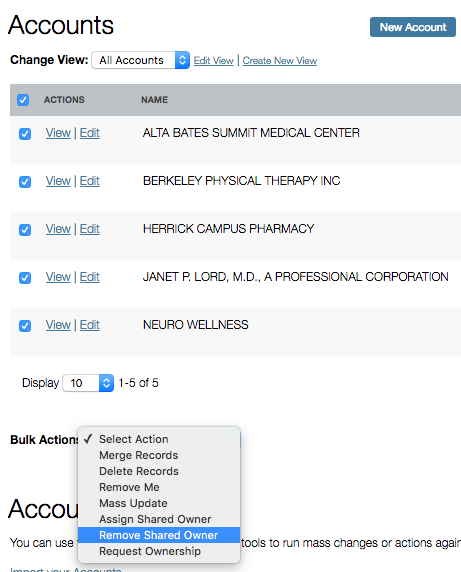Edit the Neuro Wellness account
This screenshot has width=461, height=572.
90,325
